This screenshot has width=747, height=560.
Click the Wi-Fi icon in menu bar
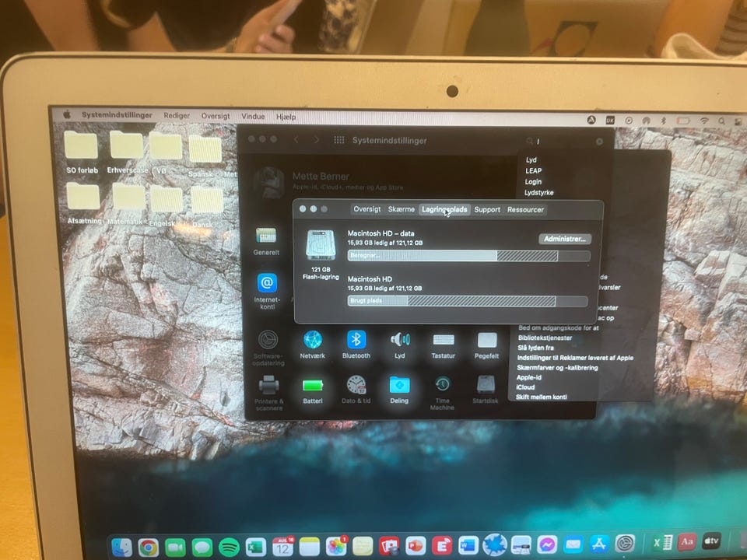pyautogui.click(x=704, y=121)
